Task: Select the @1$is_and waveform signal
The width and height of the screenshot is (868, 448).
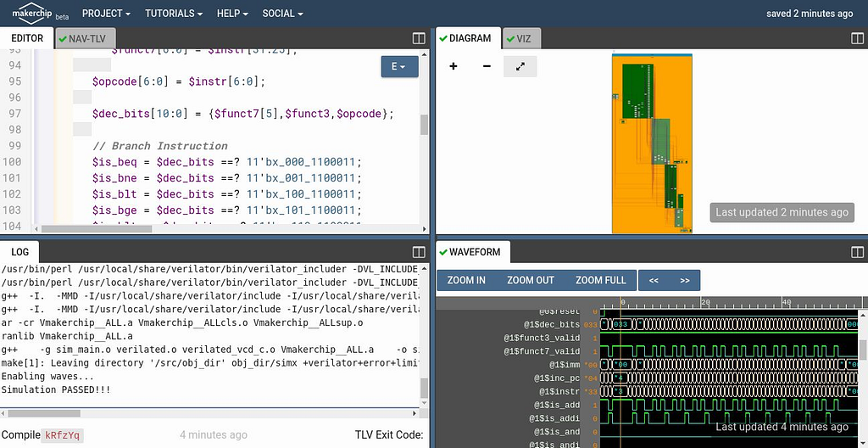Action: click(557, 432)
